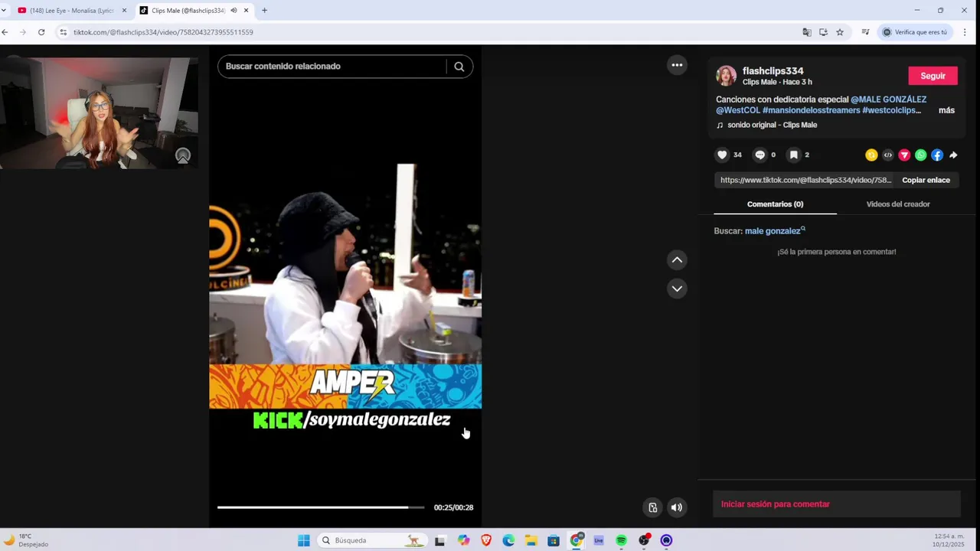Open the @MALE GONZÁLEZ mention
The width and height of the screenshot is (980, 551).
click(x=888, y=99)
